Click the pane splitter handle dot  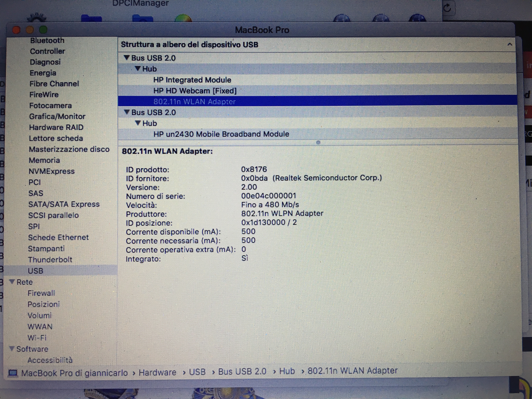(x=318, y=142)
